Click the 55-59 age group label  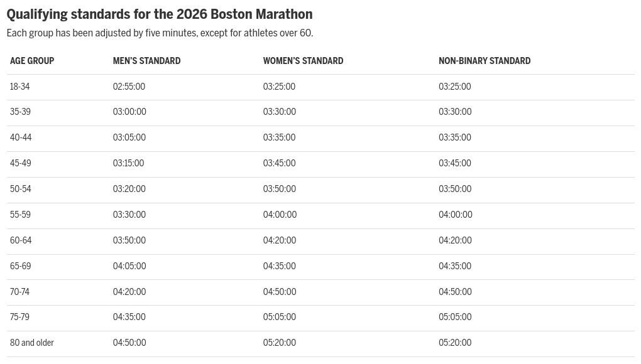[20, 215]
